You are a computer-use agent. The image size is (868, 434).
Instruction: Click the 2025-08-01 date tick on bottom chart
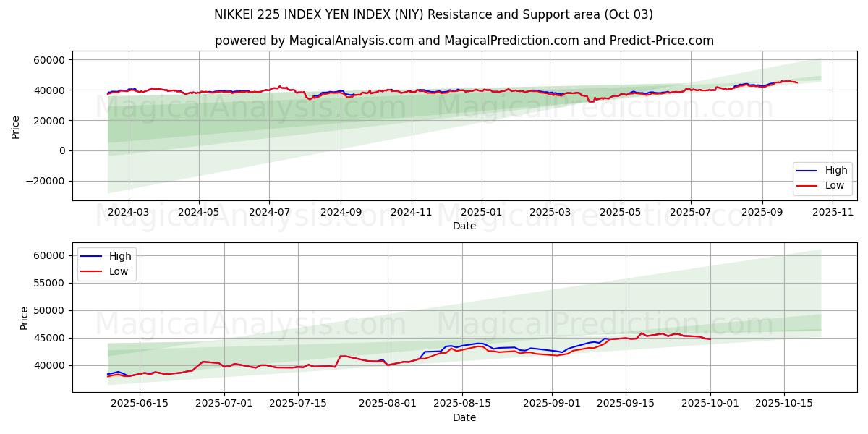tap(388, 403)
